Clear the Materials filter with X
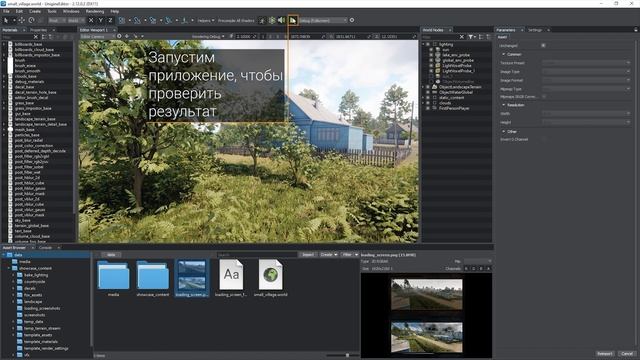The image size is (640, 360). click(x=36, y=37)
